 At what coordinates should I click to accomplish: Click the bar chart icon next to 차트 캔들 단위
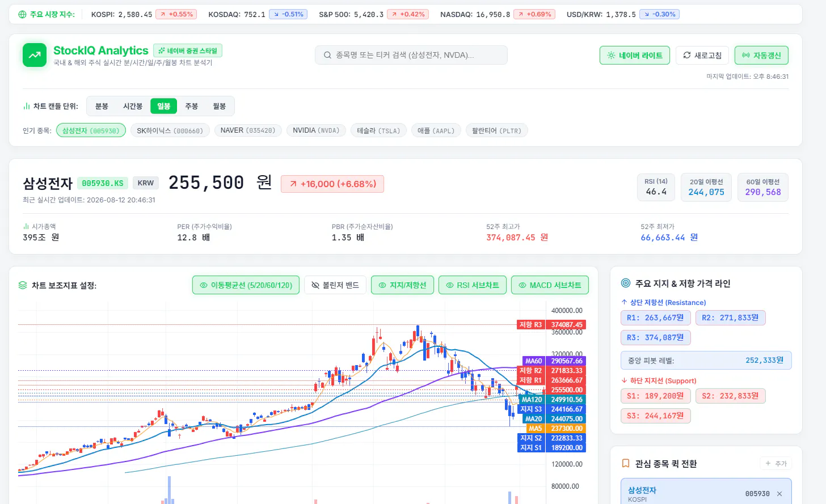click(26, 106)
